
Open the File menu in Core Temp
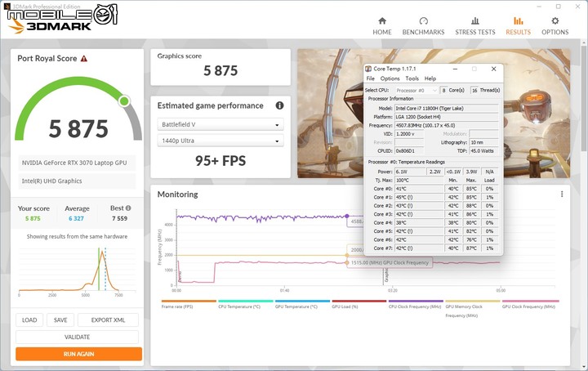[x=371, y=78]
